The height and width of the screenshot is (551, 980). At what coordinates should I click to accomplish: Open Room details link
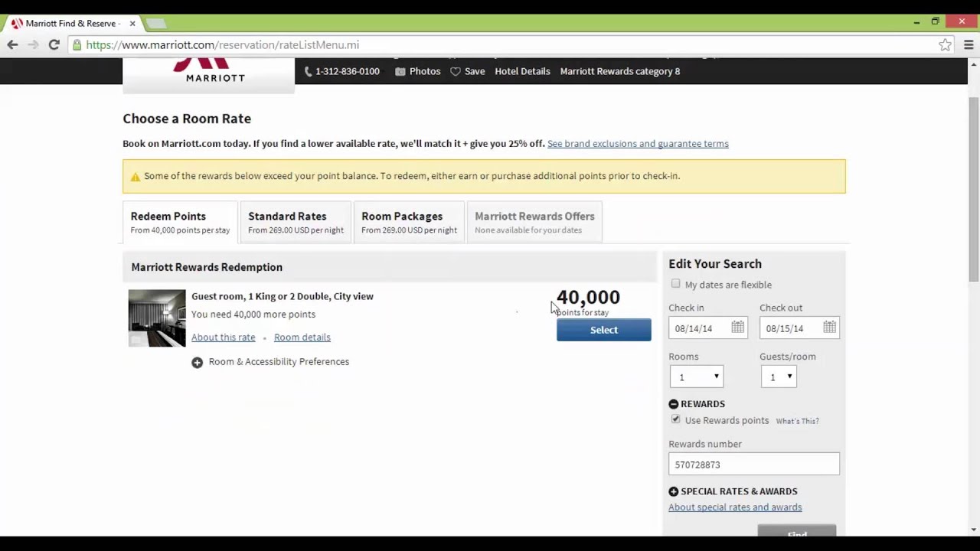tap(302, 337)
